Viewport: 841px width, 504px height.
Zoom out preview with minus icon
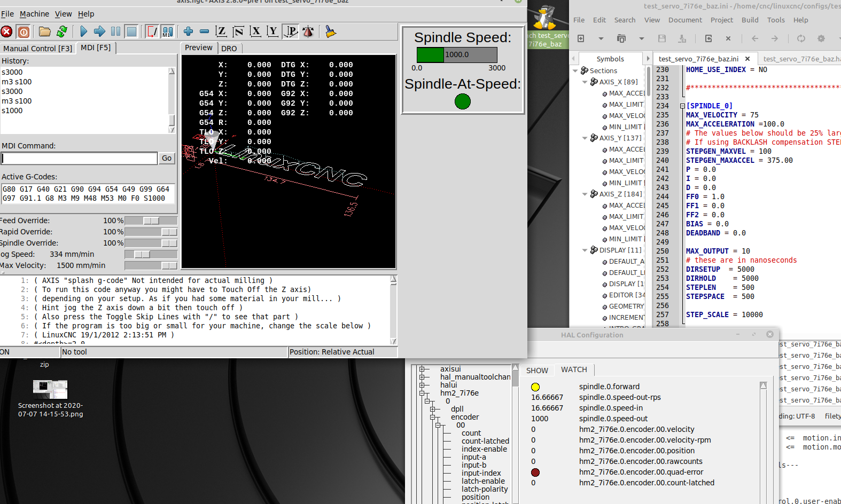(204, 32)
